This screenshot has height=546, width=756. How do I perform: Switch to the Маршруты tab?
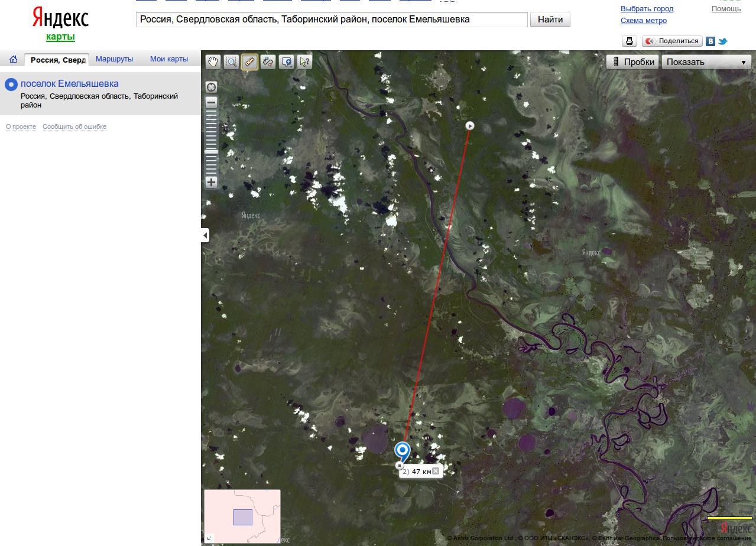(114, 59)
